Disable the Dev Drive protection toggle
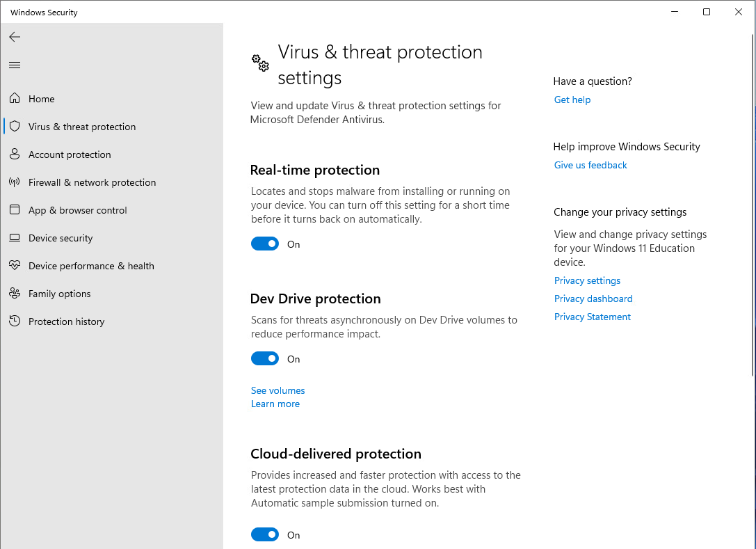The image size is (756, 549). coord(265,359)
